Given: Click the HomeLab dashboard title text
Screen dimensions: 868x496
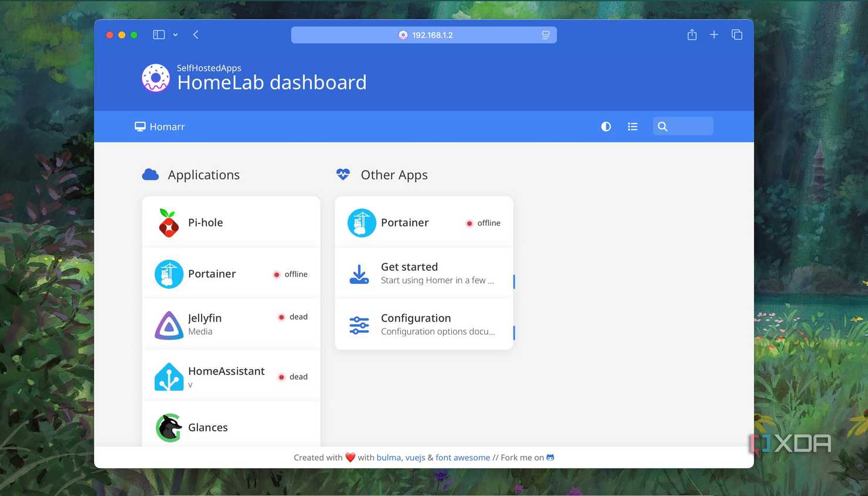Looking at the screenshot, I should [x=272, y=82].
